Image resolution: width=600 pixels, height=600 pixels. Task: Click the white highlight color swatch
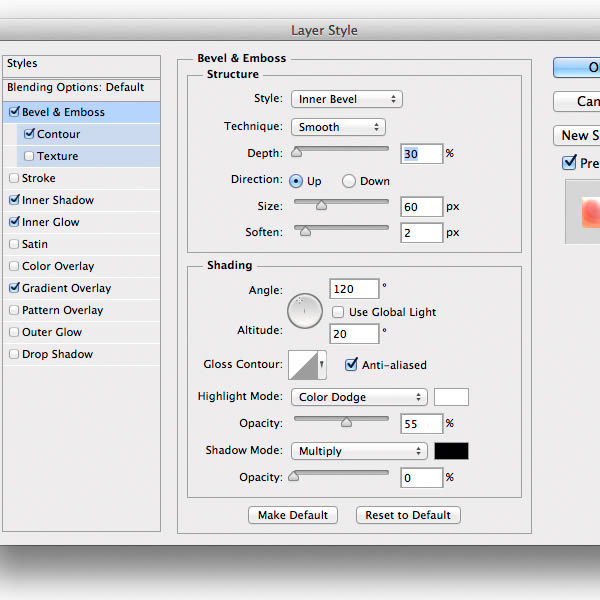(451, 397)
